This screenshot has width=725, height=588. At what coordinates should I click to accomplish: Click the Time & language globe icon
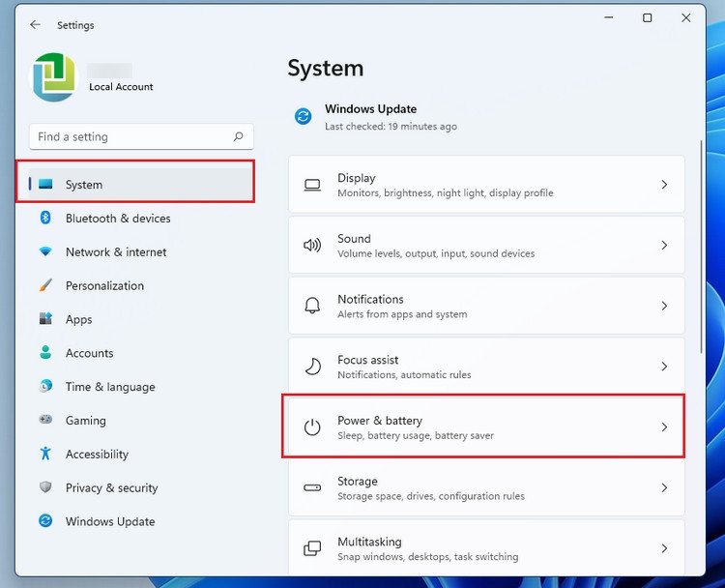pos(45,386)
